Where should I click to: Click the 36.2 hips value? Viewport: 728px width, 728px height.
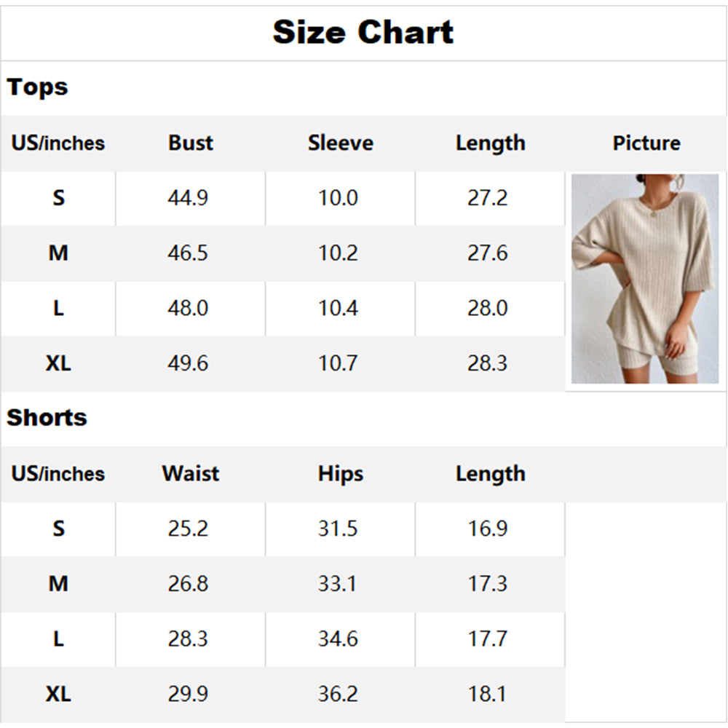tap(338, 694)
